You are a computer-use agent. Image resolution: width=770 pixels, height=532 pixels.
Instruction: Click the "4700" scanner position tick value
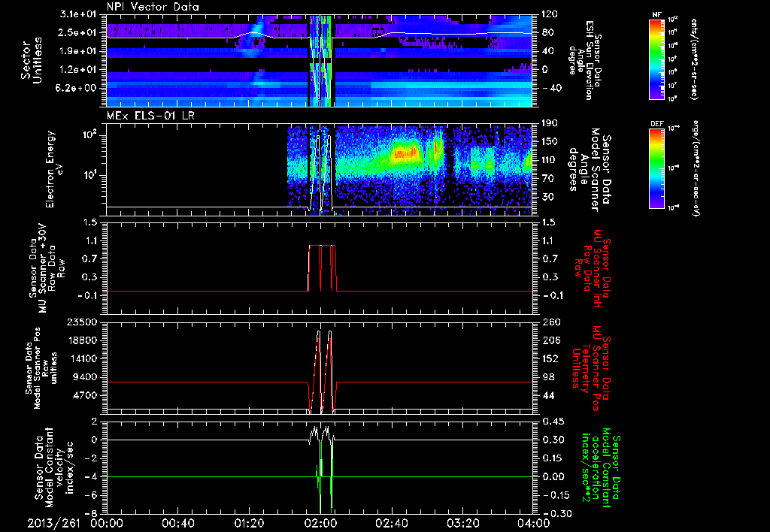point(86,395)
